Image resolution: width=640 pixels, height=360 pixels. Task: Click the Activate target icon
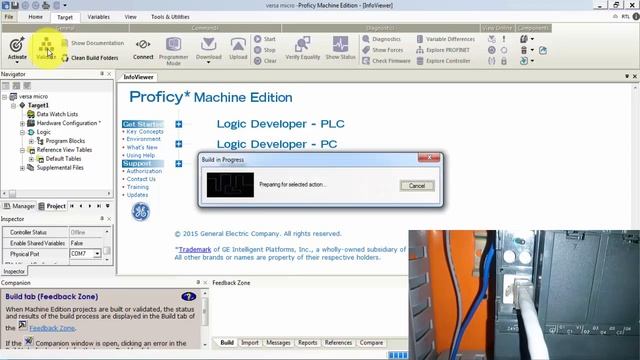point(17,45)
